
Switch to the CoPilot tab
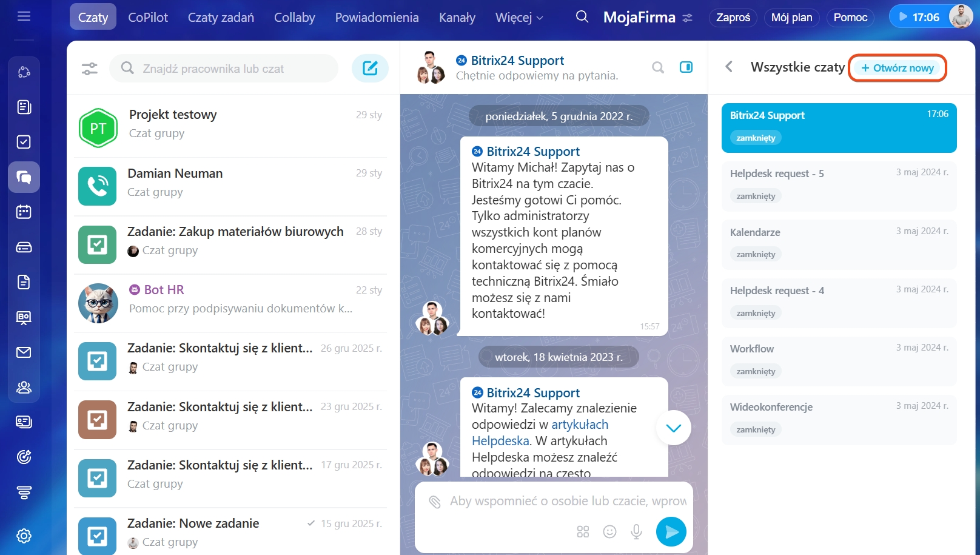pos(148,17)
